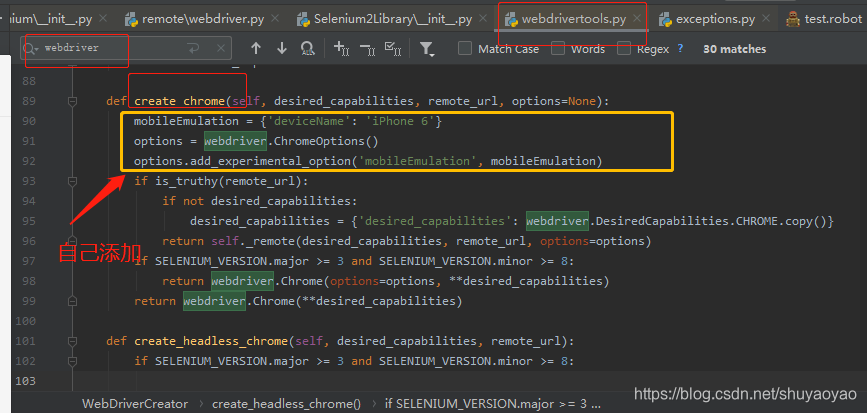
Task: Click fold end marker at line 96
Action: click(72, 241)
